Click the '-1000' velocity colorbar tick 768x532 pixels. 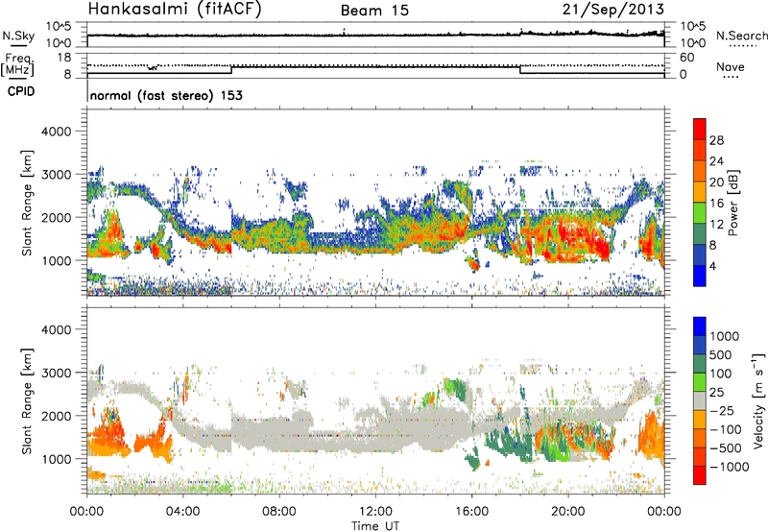pyautogui.click(x=729, y=467)
